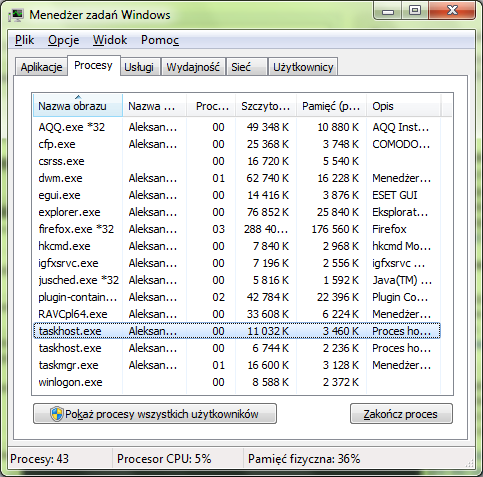Open the Pomoc menu

tap(160, 40)
